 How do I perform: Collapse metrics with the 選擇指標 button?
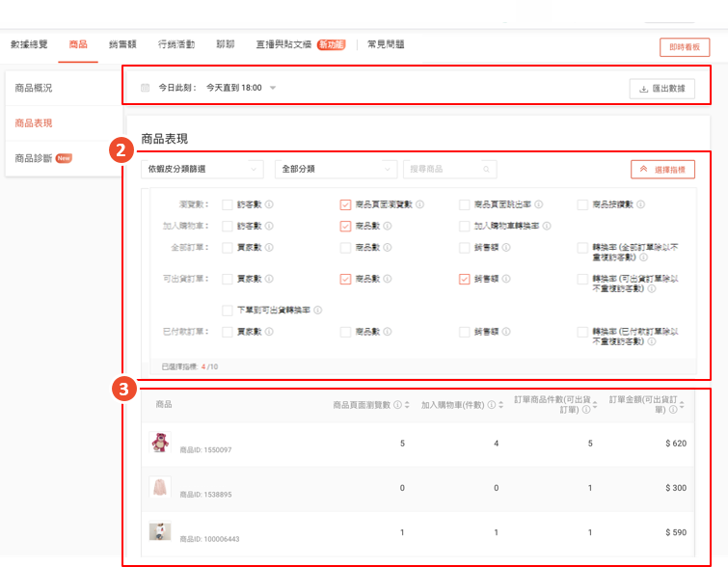[662, 169]
